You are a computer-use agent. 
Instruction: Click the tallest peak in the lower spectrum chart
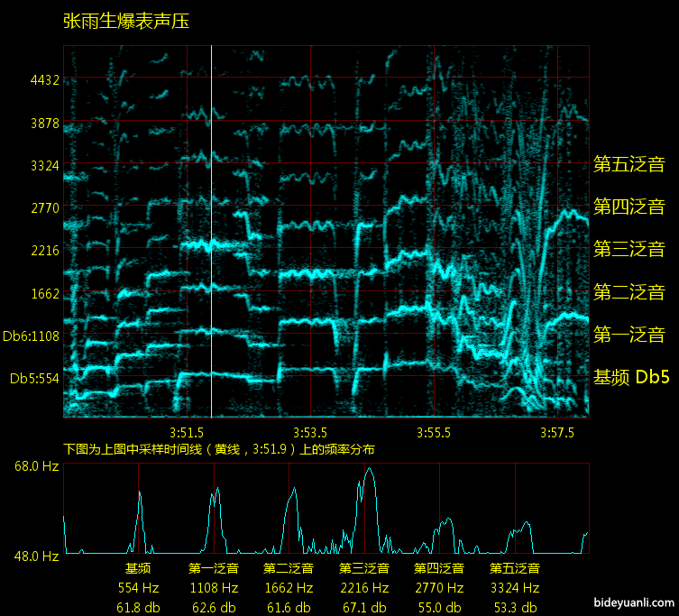pyautogui.click(x=369, y=471)
